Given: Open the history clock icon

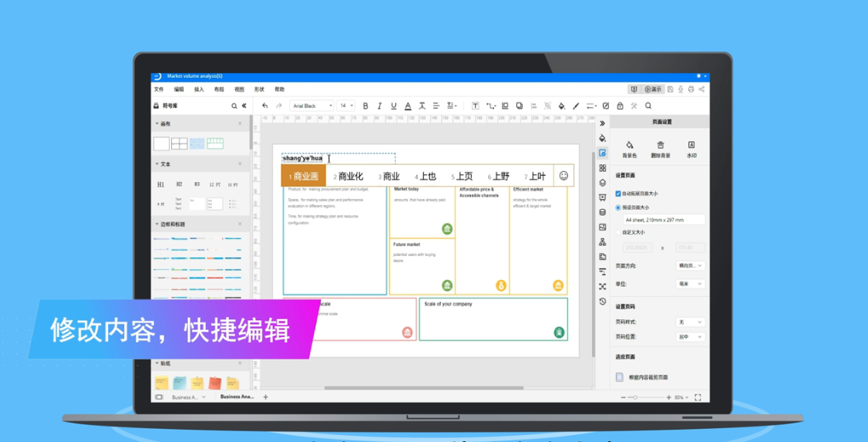Looking at the screenshot, I should [602, 302].
